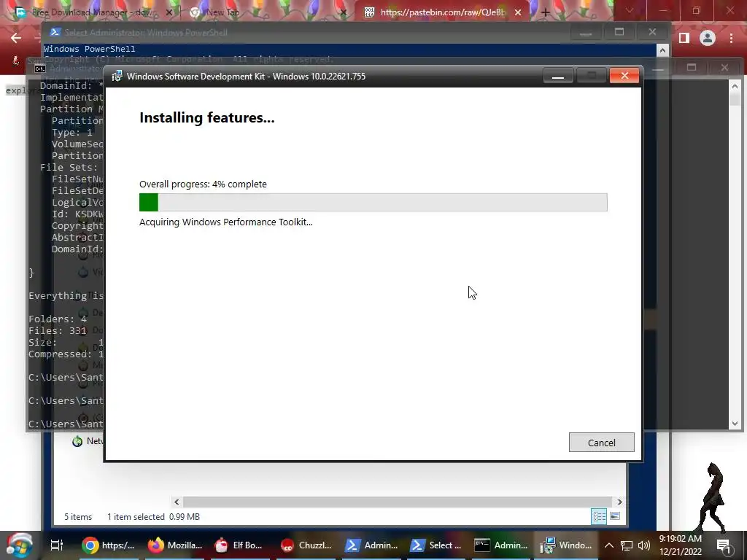Click the Command Prompt title bar icon
747x560 pixels.
[40, 69]
